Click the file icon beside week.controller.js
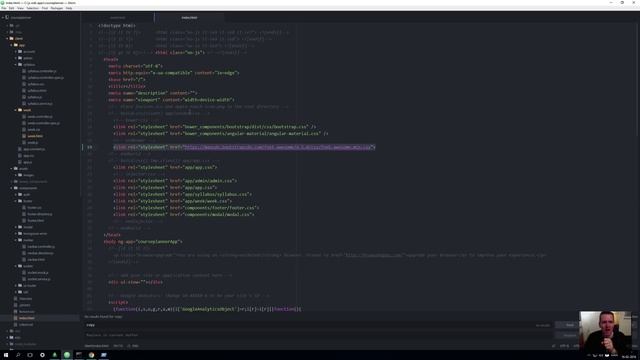Image resolution: width=640 pixels, height=360 pixels. click(x=24, y=117)
